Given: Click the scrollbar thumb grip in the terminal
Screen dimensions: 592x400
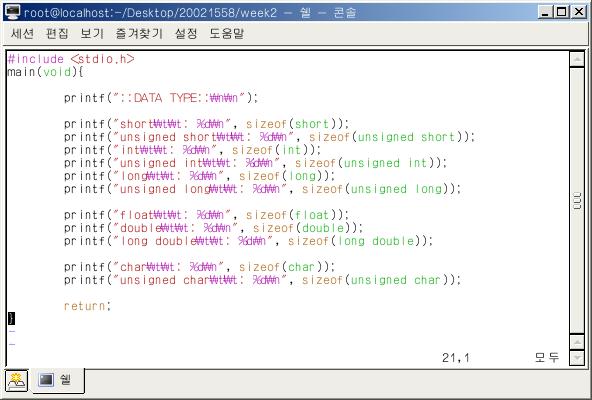Looking at the screenshot, I should 577,201.
